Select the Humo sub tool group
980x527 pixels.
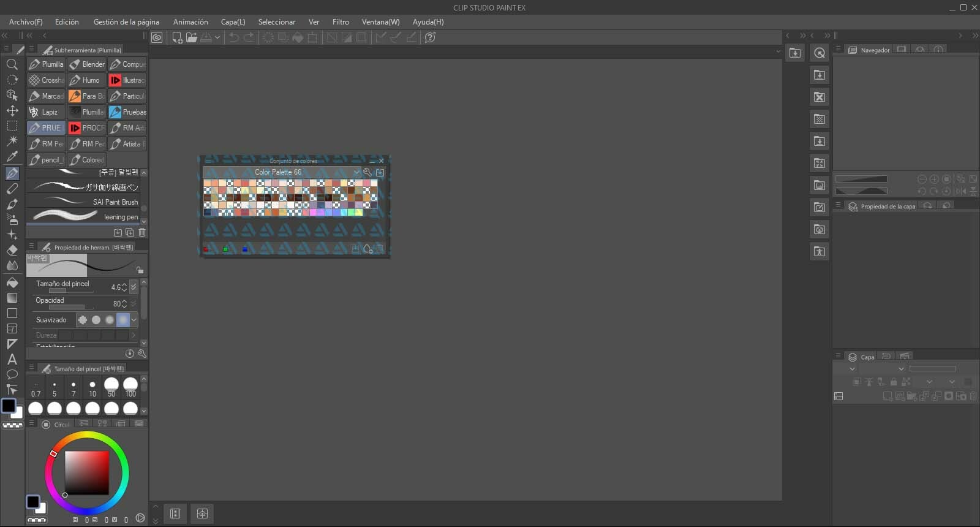pyautogui.click(x=86, y=80)
